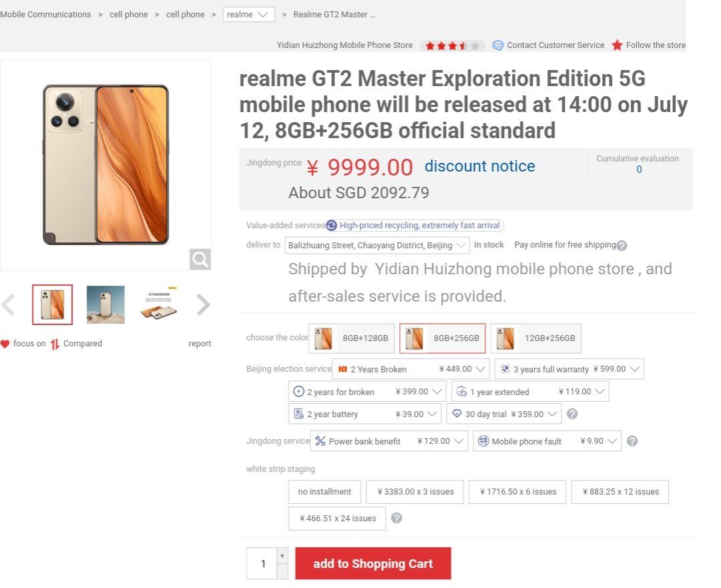721x588 pixels.
Task: Expand the deliver to address dropdown
Action: pos(377,246)
